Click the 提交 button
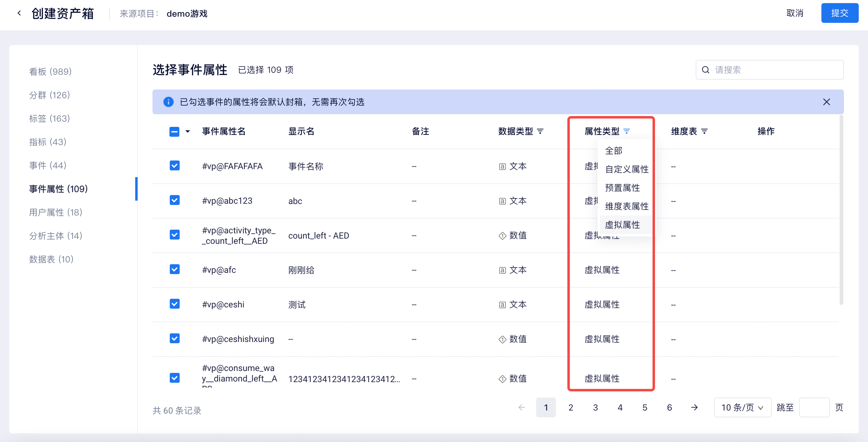Screen dimensions: 868x442 (839, 13)
